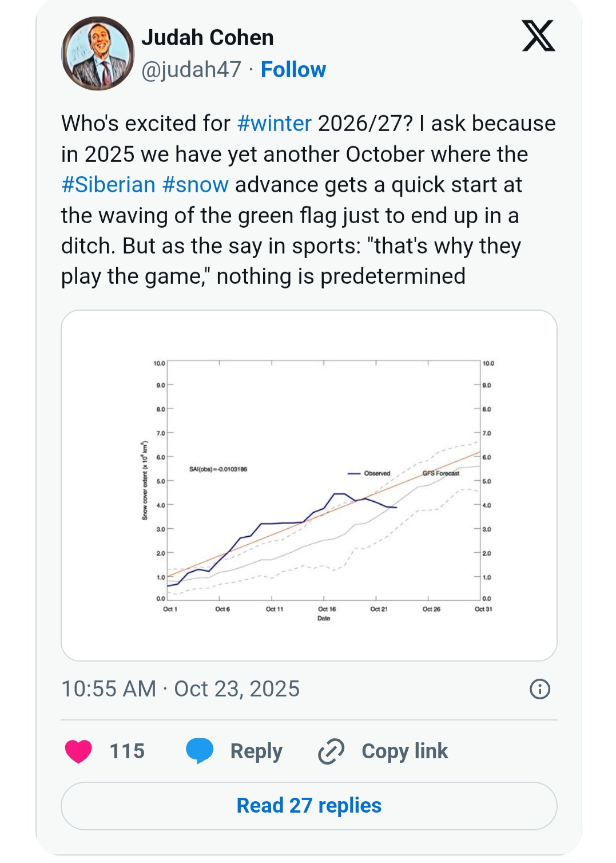The height and width of the screenshot is (863, 616).
Task: Click the blue reply bubble icon
Action: 200,751
